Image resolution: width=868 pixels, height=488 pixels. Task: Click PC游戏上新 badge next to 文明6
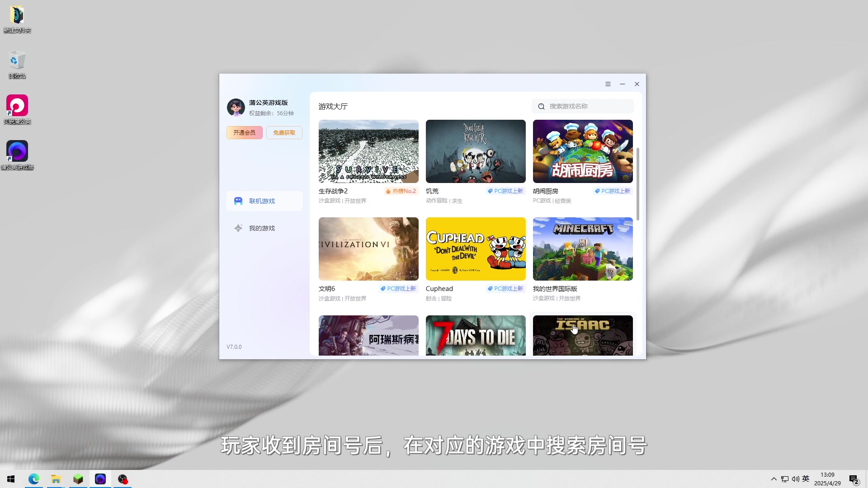tap(398, 289)
